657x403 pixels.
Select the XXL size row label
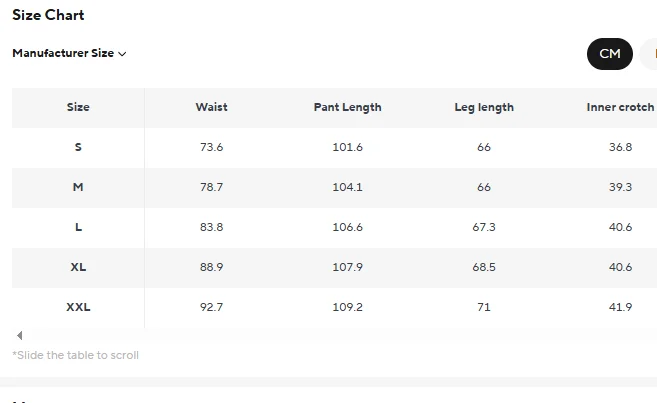coord(78,307)
